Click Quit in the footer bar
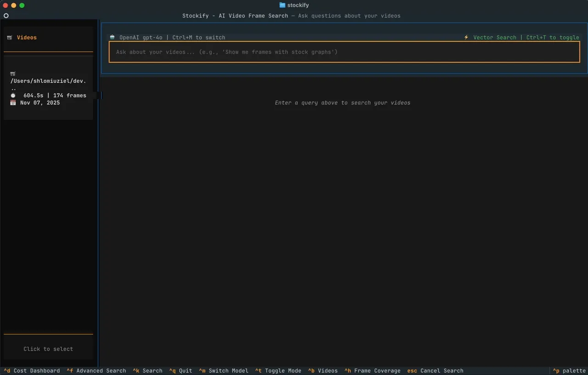Viewport: 588px width, 375px height. pyautogui.click(x=181, y=370)
